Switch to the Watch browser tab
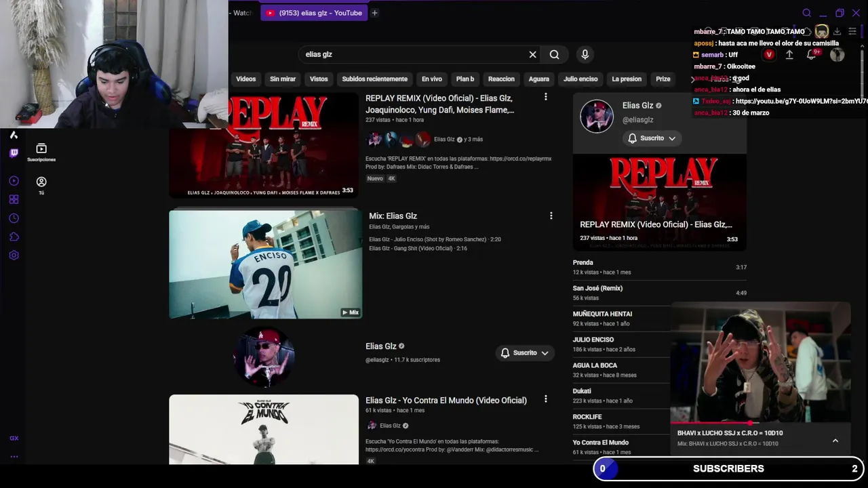 click(x=241, y=13)
